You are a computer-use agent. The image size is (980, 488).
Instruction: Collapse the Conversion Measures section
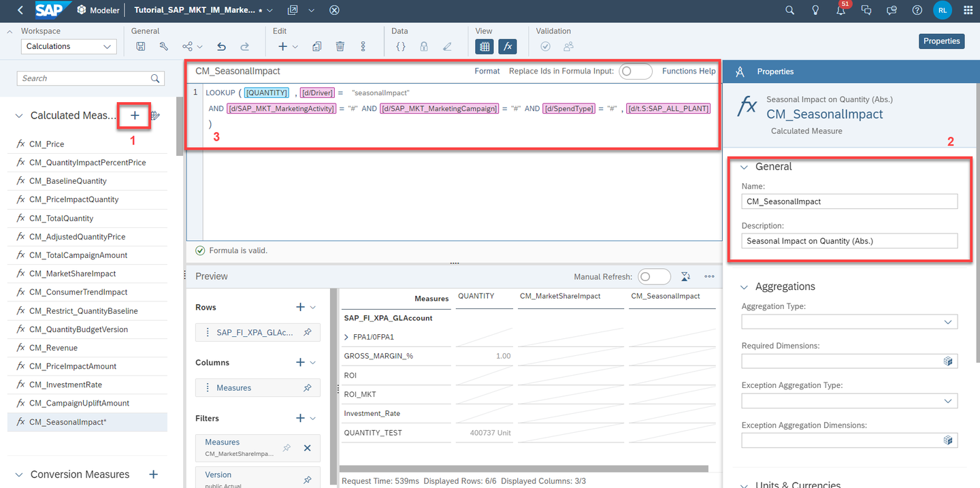(19, 474)
